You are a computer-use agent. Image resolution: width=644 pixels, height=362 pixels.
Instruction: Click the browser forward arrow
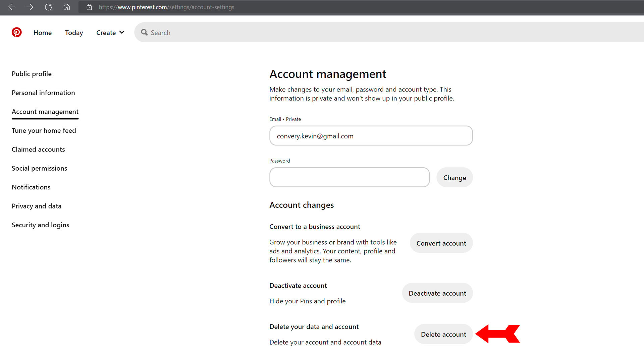30,7
